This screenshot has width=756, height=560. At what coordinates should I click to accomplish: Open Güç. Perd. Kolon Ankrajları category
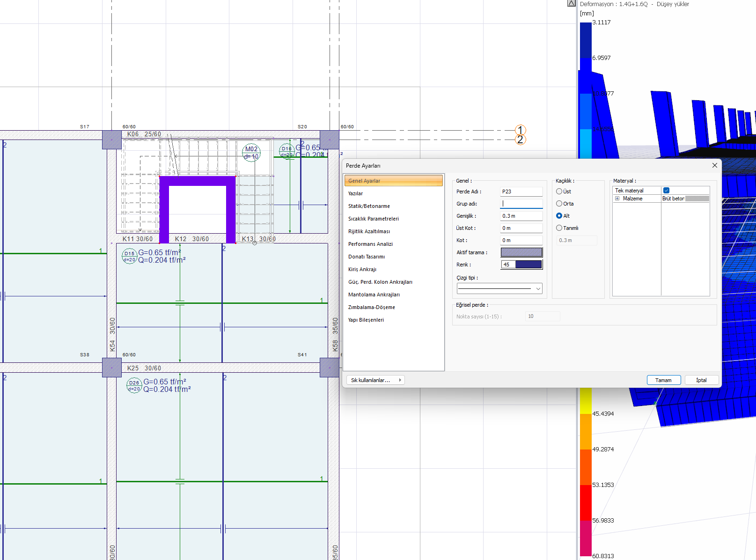coord(380,282)
